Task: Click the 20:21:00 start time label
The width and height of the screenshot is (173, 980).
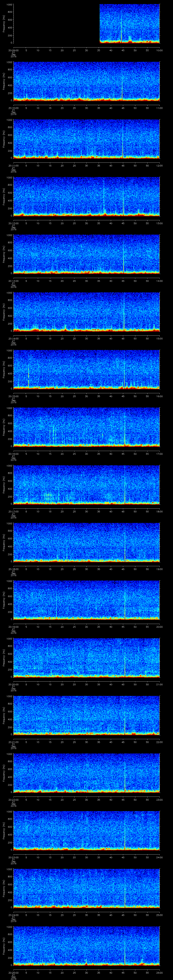Action: point(13,742)
